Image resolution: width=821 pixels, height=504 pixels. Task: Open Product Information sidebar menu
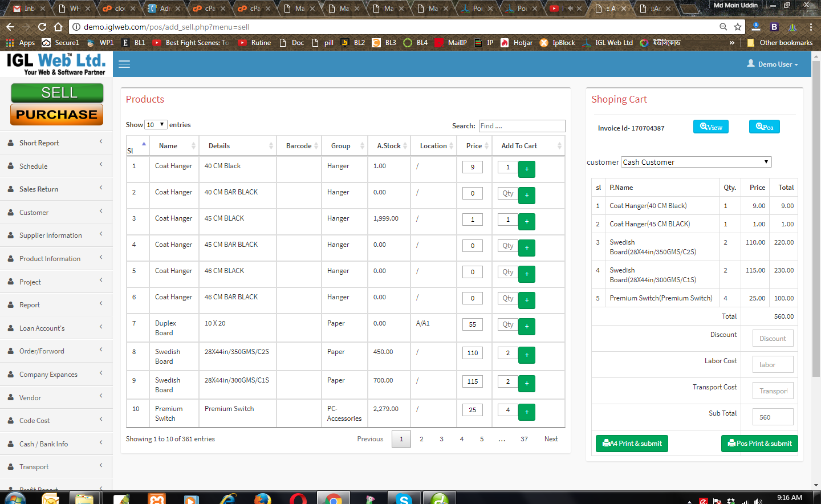[x=56, y=259]
